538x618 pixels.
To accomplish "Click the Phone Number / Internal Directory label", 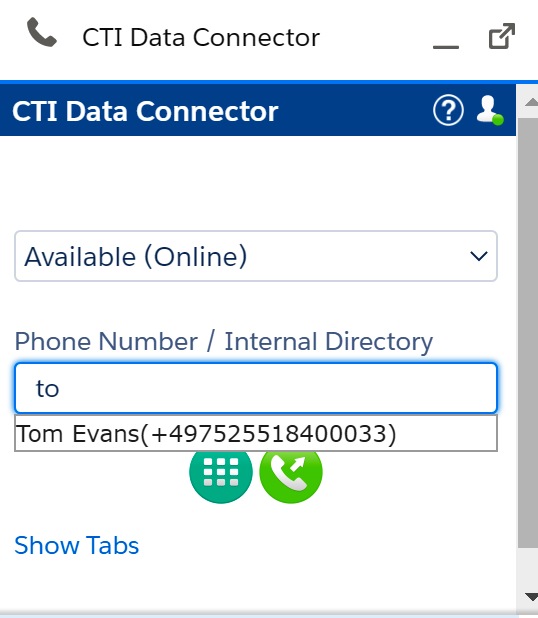I will click(223, 341).
